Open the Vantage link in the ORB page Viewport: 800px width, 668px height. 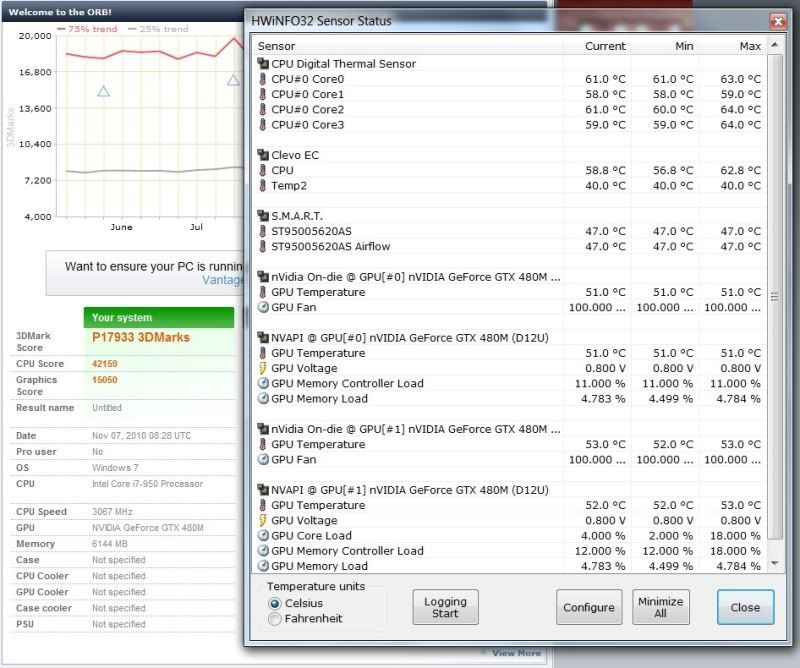tap(222, 280)
